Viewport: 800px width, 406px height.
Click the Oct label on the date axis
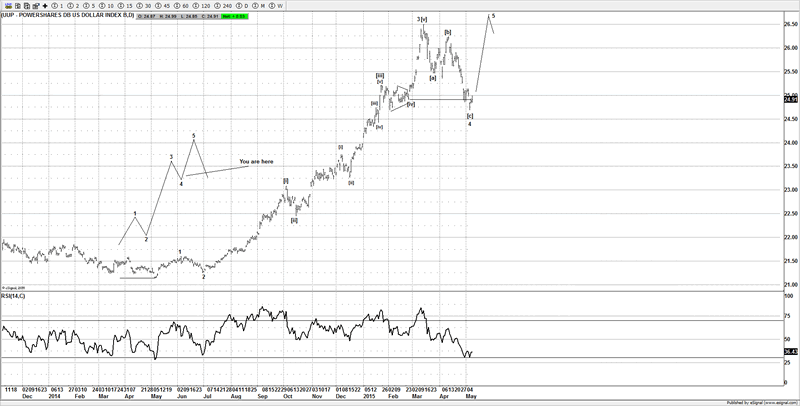click(x=288, y=396)
